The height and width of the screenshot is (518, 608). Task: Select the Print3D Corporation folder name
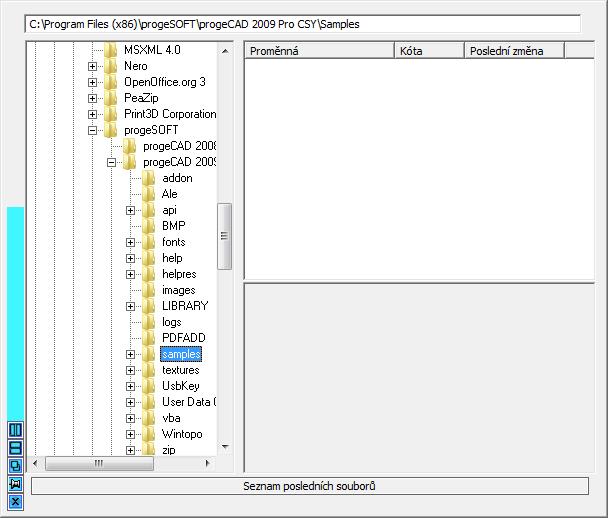170,114
